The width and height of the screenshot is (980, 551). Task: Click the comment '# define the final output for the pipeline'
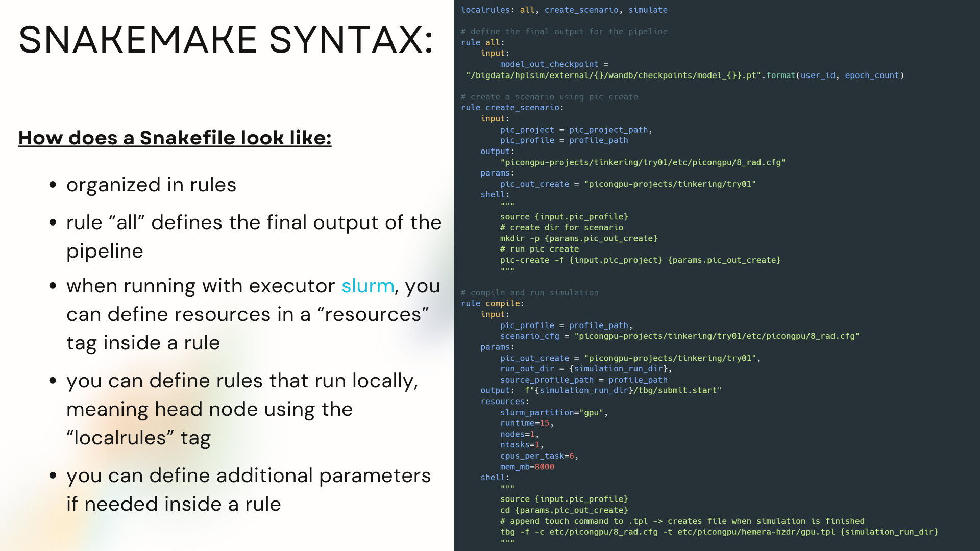(x=564, y=32)
